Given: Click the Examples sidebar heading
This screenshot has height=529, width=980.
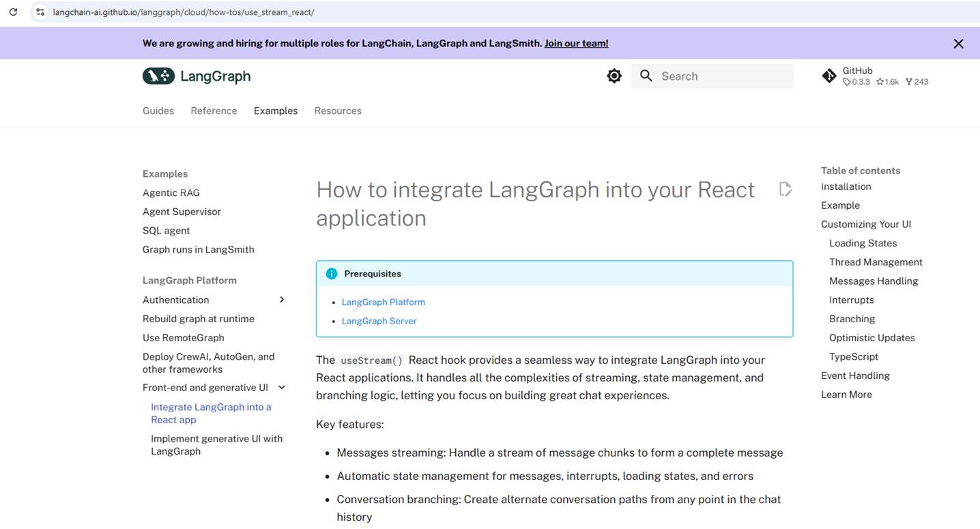Looking at the screenshot, I should (164, 173).
